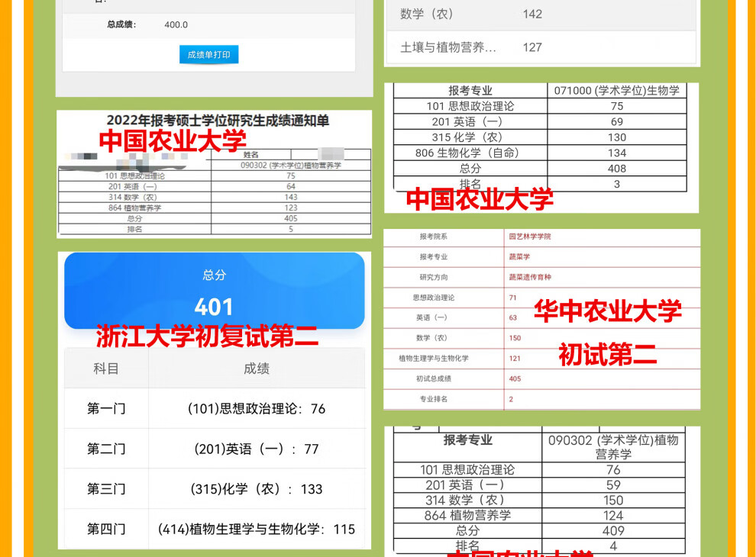Click the (101)思想政治理论: 76 entry
This screenshot has height=557, width=756.
(x=257, y=409)
